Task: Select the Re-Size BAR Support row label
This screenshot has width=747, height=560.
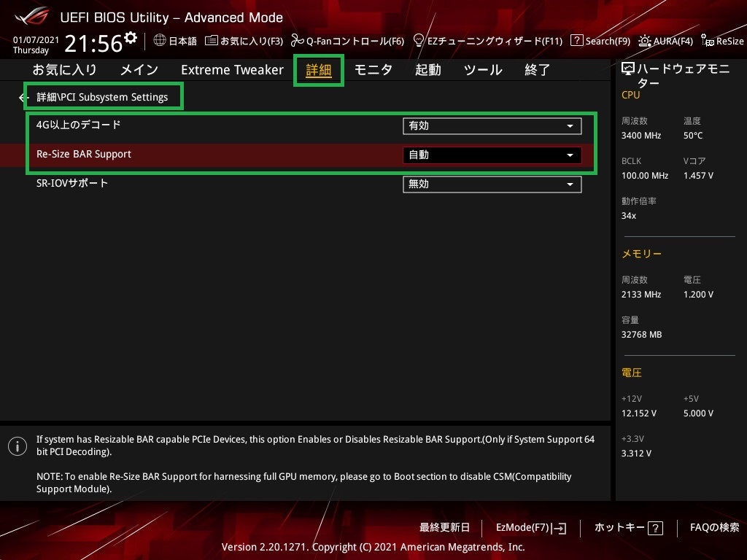Action: coord(84,155)
